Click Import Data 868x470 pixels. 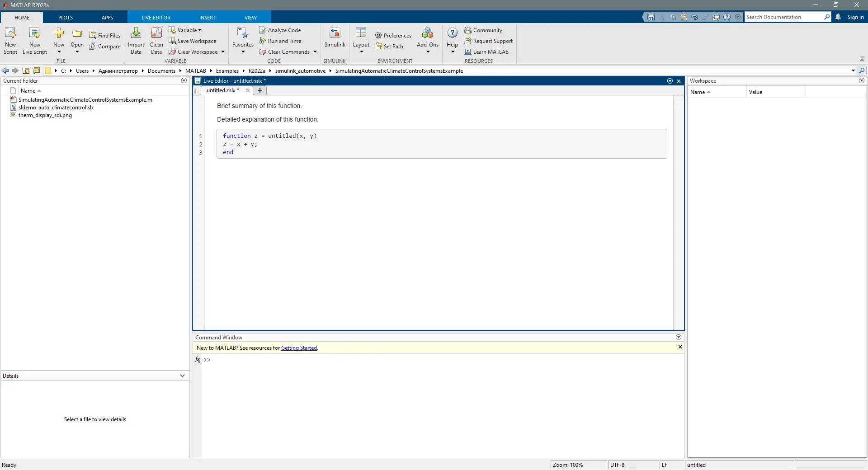(136, 41)
